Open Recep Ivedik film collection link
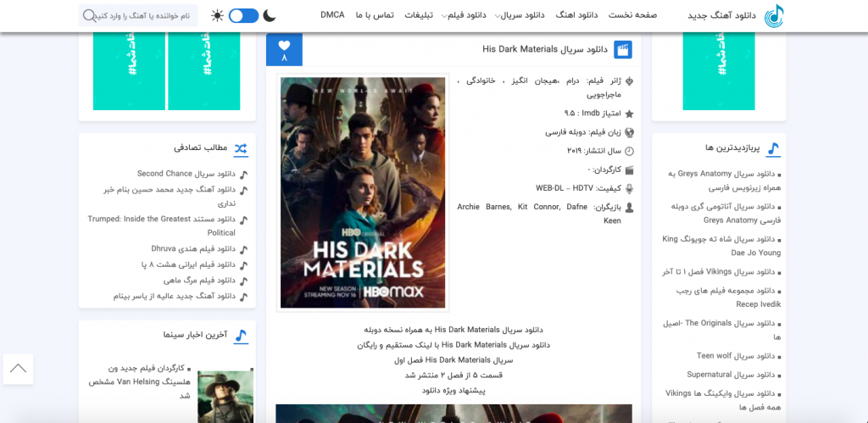 click(730, 298)
